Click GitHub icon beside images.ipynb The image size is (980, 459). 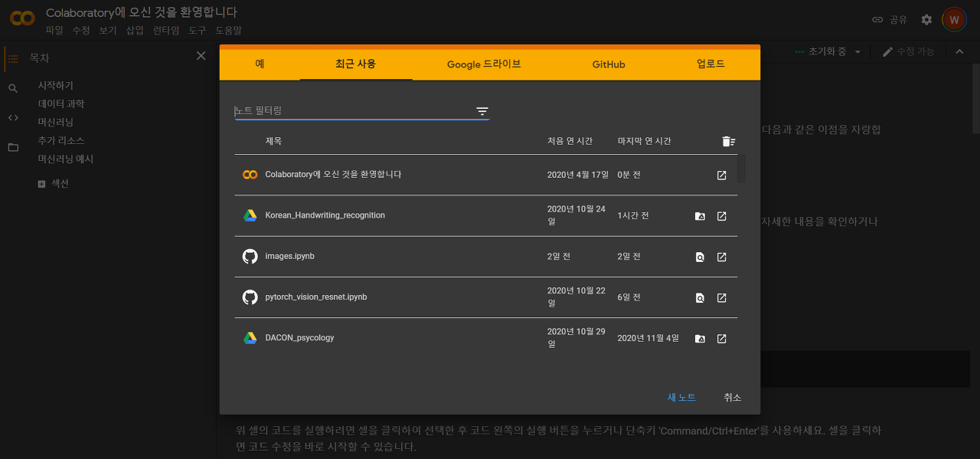click(250, 256)
